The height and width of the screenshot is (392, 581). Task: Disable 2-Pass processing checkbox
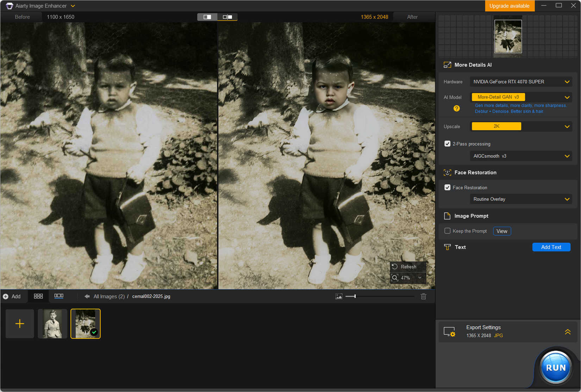click(447, 144)
